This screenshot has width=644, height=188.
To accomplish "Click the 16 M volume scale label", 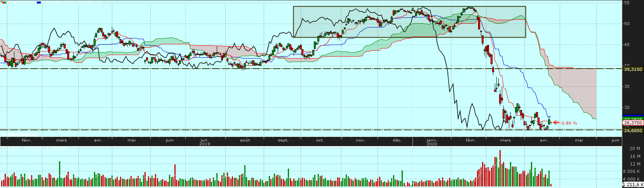I will [x=635, y=156].
